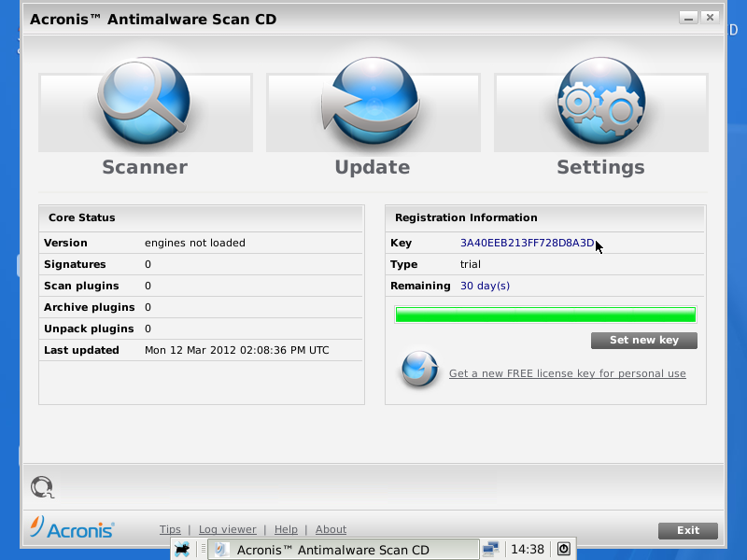Click the Core Status panel header

pos(202,218)
